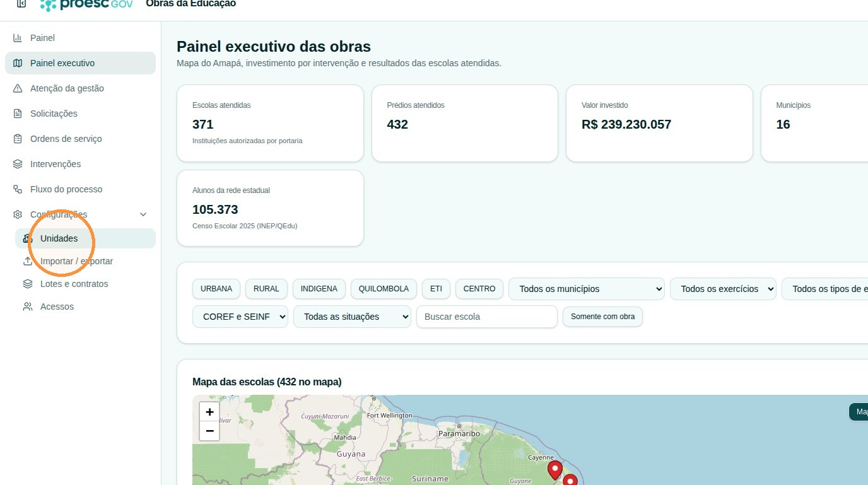
Task: Open Fluxo do processo workflow icon
Action: [18, 189]
